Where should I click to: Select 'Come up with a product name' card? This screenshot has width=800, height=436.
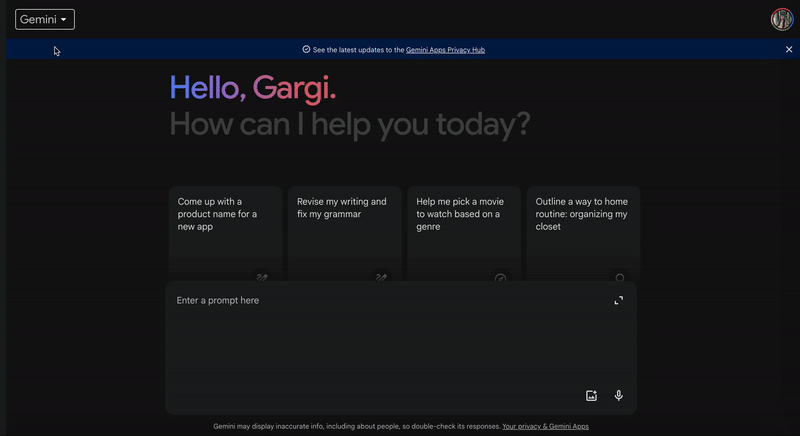[x=225, y=234]
